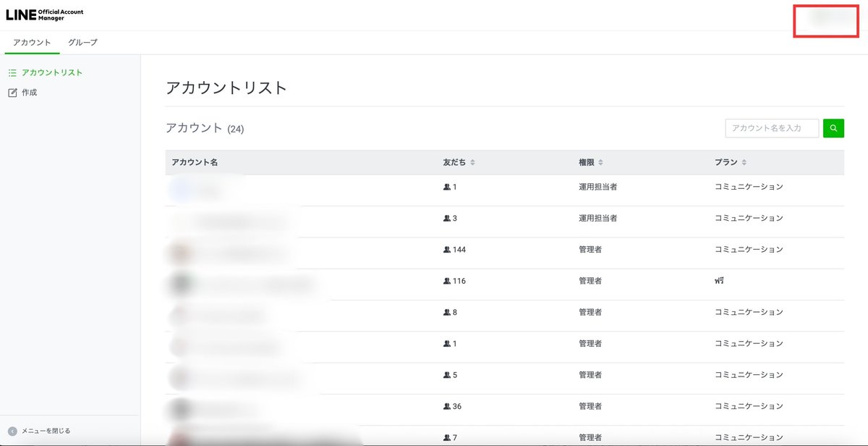Open the 作成 sidebar item

29,93
